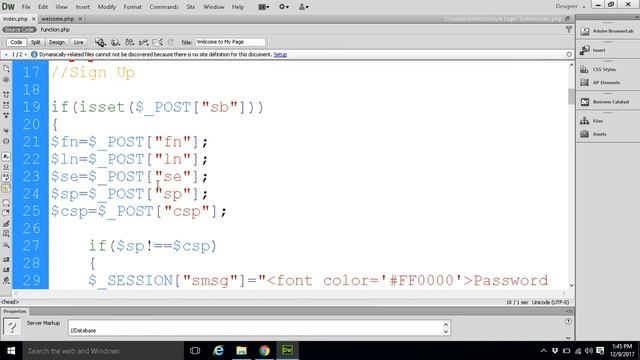Open the Adobe BrowserLab panel
Viewport: 640px width, 360px height.
(608, 31)
